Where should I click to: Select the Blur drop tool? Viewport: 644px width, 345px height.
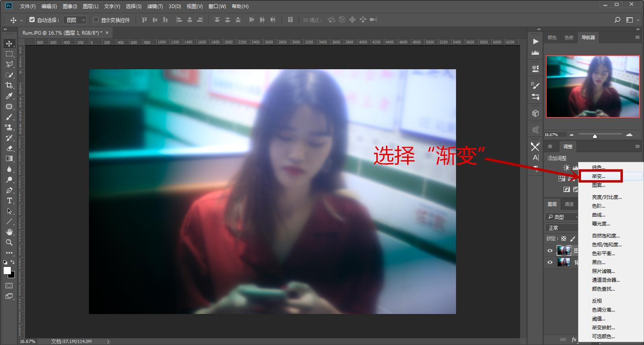pos(9,169)
